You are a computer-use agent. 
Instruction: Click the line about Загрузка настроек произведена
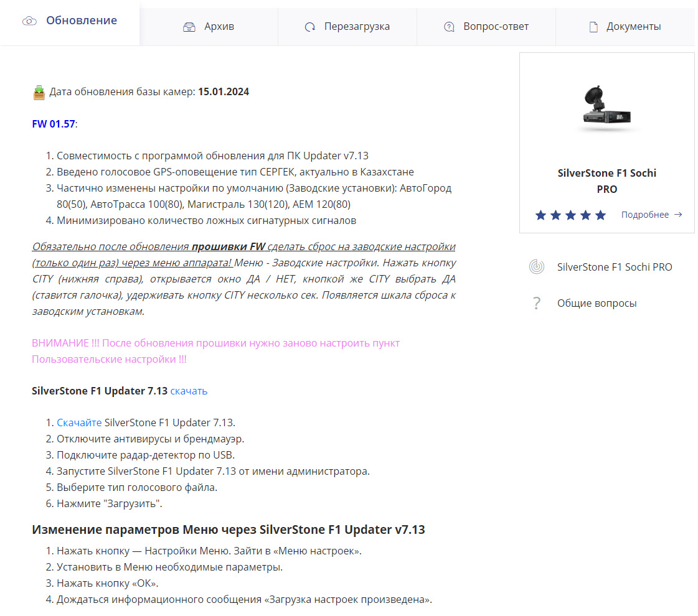click(244, 600)
